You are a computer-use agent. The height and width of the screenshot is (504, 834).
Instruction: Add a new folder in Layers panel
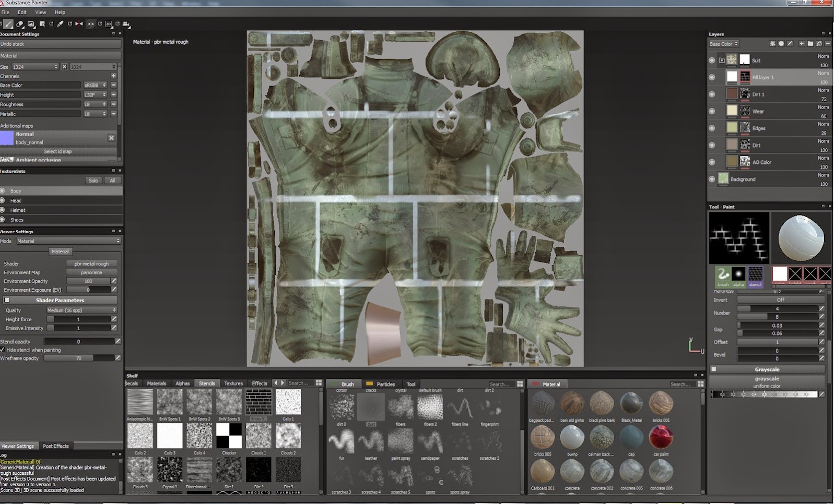(810, 44)
